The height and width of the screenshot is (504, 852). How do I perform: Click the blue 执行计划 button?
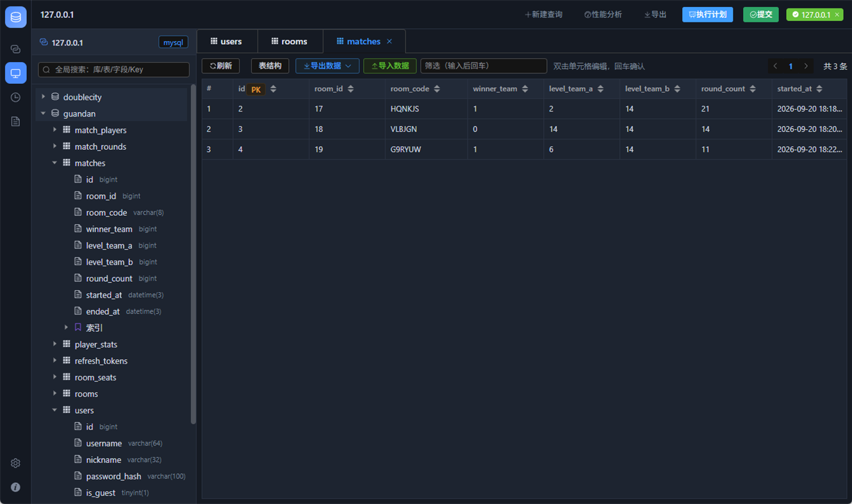click(708, 15)
